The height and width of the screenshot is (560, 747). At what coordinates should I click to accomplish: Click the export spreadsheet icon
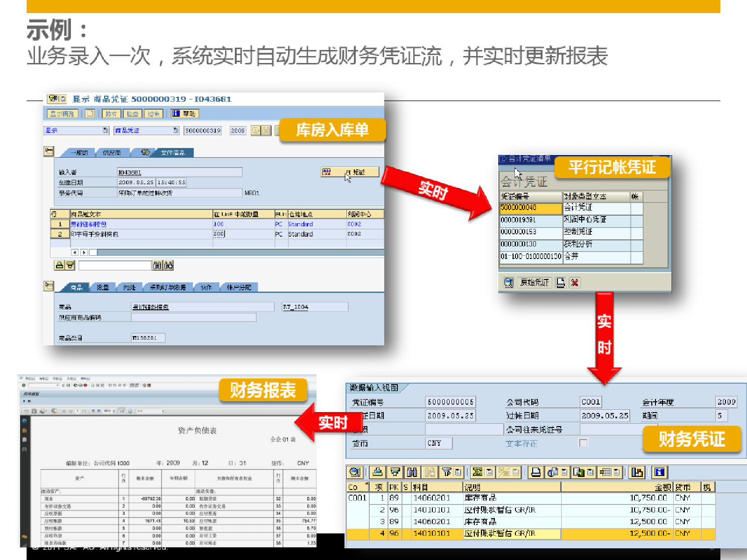[579, 472]
